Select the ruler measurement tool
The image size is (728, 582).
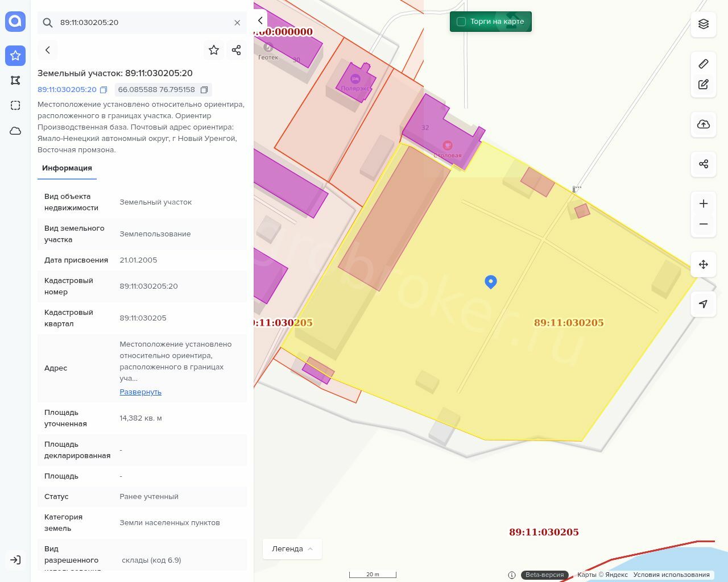(704, 64)
